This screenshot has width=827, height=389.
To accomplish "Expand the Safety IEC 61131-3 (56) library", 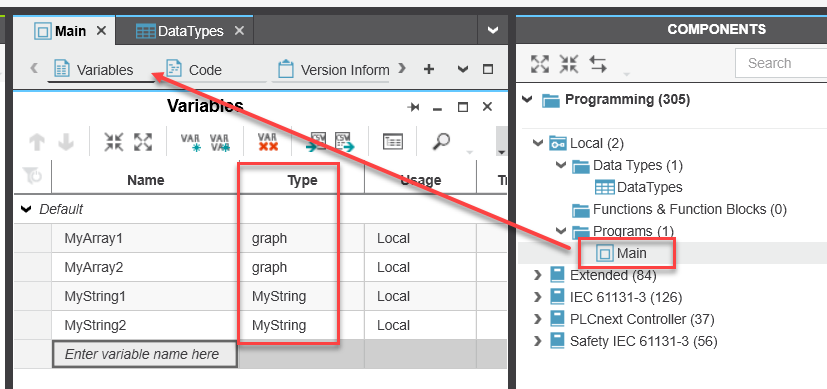I will pyautogui.click(x=537, y=342).
